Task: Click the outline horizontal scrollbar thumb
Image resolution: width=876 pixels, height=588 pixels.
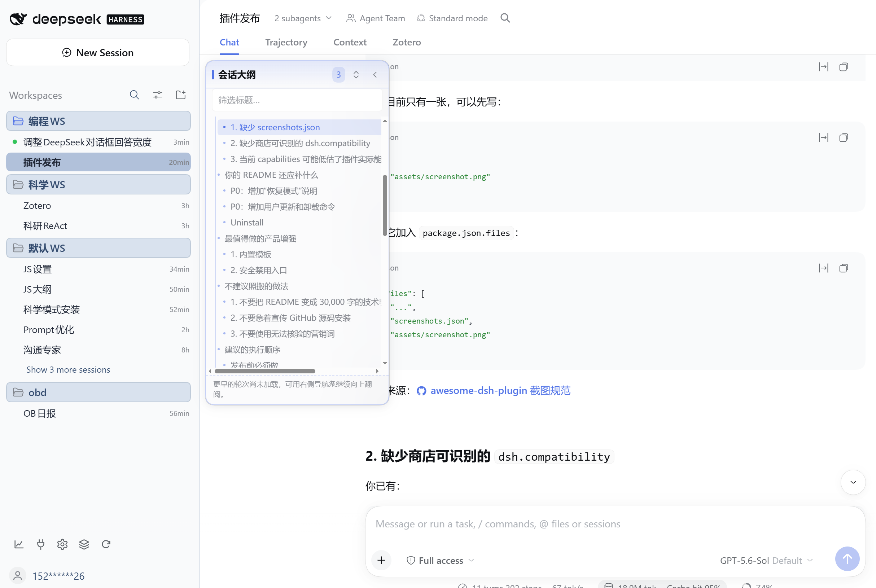Action: (264, 371)
